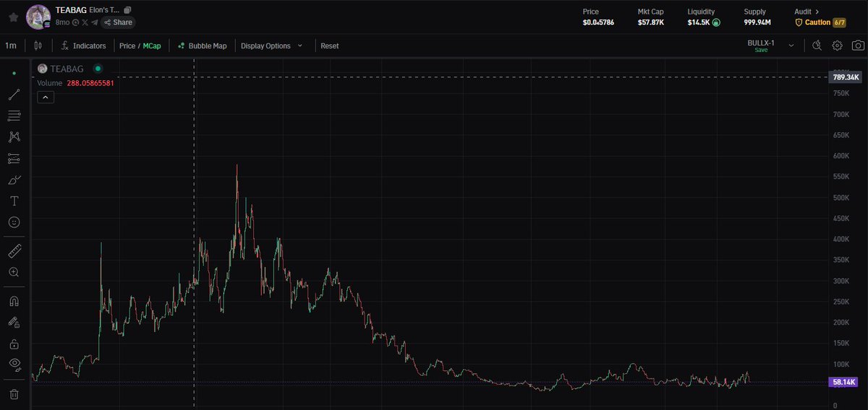Image resolution: width=868 pixels, height=410 pixels.
Task: Expand the BULLX-1 layout dropdown arrow
Action: point(791,46)
